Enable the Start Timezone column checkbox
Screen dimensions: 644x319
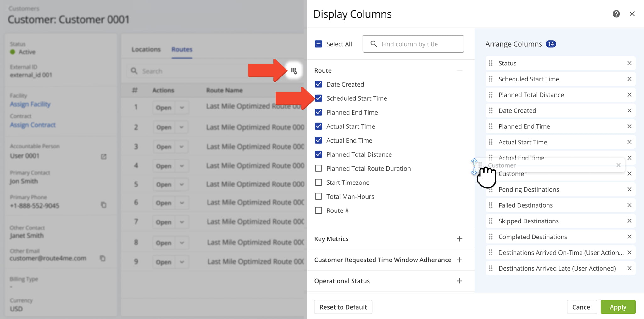click(319, 182)
